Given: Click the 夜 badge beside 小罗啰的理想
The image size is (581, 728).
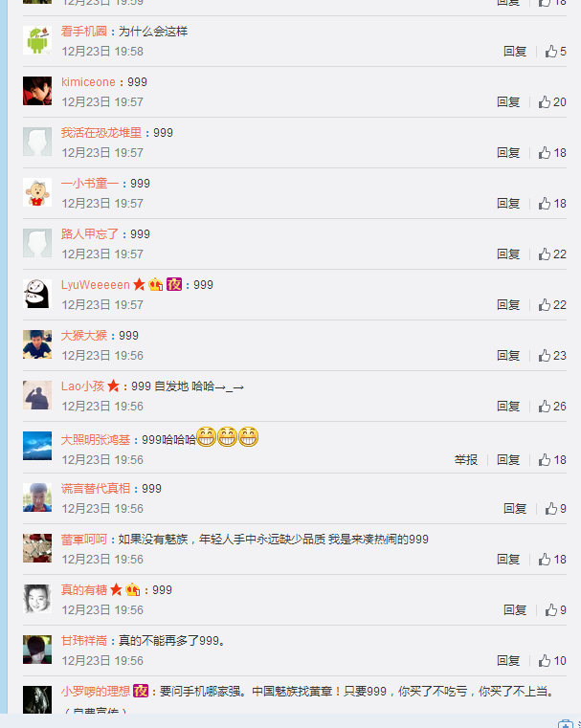Looking at the screenshot, I should pos(141,692).
